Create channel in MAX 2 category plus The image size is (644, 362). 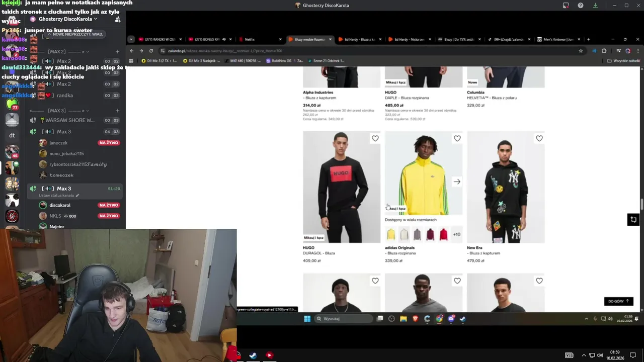click(x=117, y=51)
